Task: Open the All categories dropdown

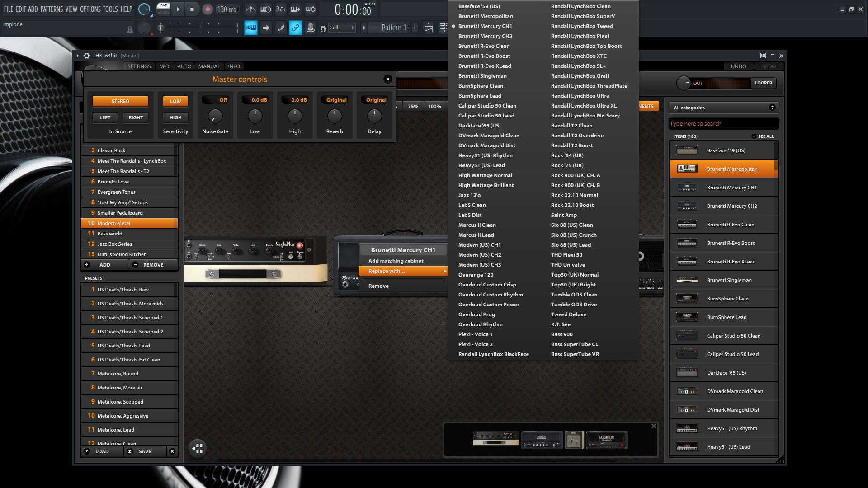Action: [x=724, y=108]
